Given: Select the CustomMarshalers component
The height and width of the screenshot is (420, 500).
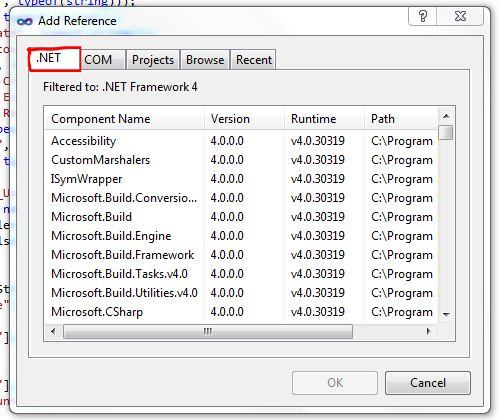Looking at the screenshot, I should 100,160.
